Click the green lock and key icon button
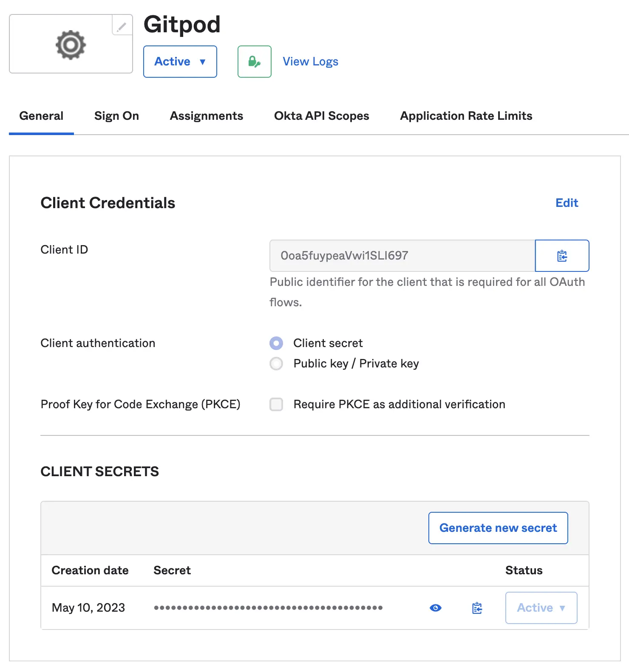 coord(254,62)
